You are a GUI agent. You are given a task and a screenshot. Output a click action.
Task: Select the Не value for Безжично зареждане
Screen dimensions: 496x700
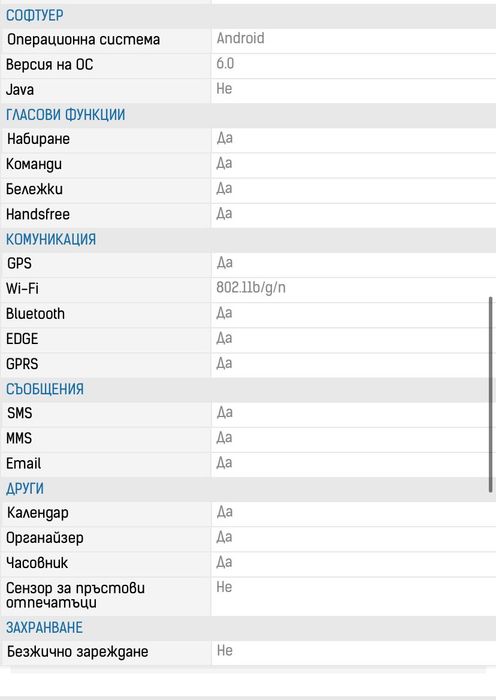click(225, 650)
